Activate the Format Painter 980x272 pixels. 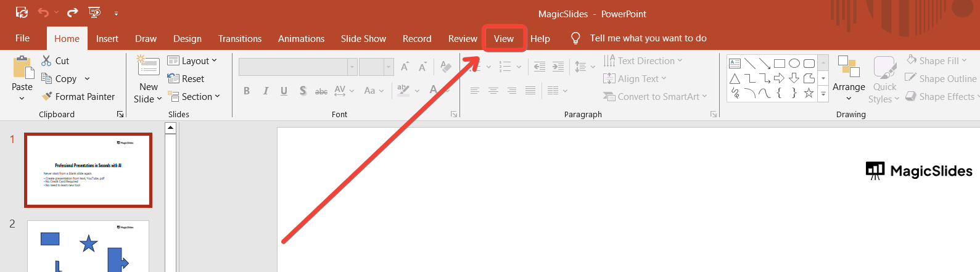[x=78, y=96]
